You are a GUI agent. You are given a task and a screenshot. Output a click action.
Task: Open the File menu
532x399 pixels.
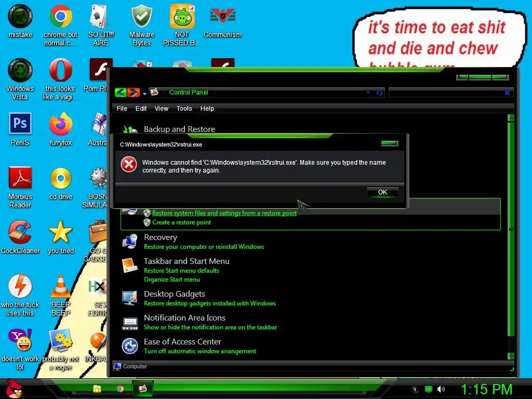point(122,108)
